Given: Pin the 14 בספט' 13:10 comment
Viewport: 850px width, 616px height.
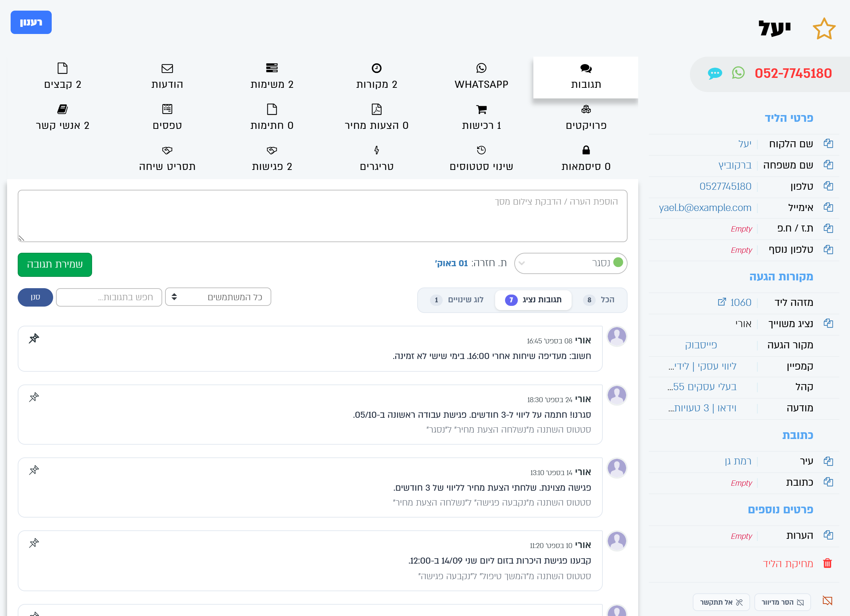Looking at the screenshot, I should click(34, 470).
